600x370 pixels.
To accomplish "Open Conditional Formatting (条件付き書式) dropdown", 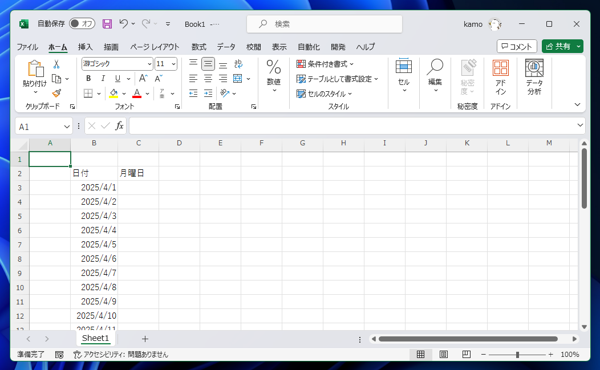I will coord(325,64).
